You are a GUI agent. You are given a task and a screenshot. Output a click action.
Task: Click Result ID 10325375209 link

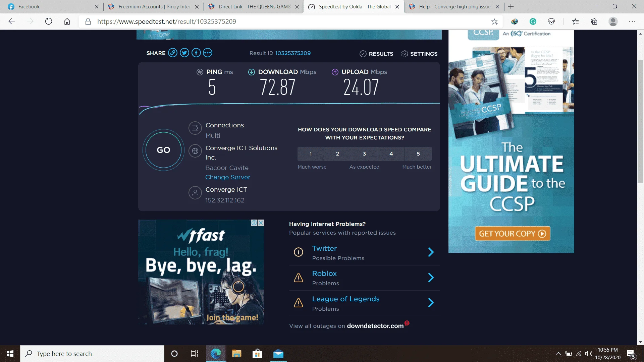(x=293, y=53)
